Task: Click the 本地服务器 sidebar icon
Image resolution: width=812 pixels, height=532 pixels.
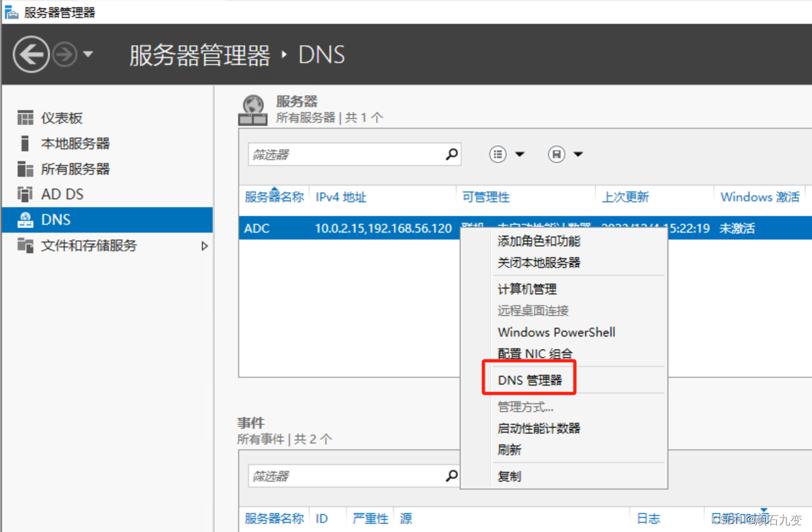Action: click(x=25, y=143)
